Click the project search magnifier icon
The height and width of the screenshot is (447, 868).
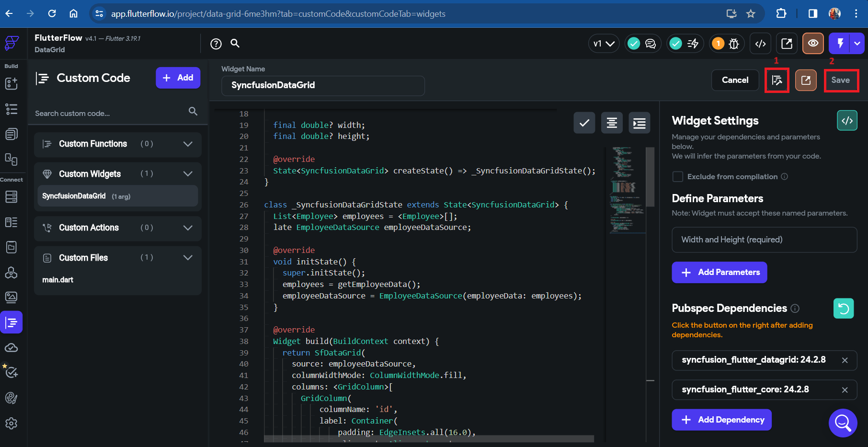[x=235, y=44]
